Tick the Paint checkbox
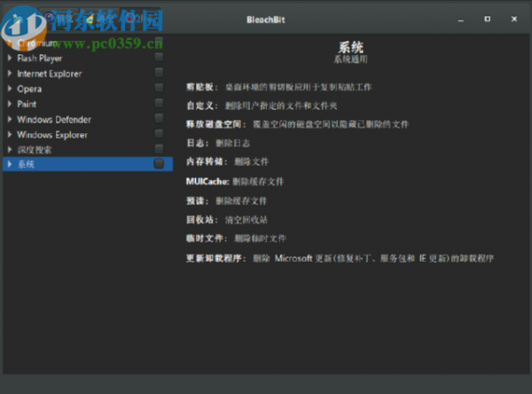 pos(159,103)
